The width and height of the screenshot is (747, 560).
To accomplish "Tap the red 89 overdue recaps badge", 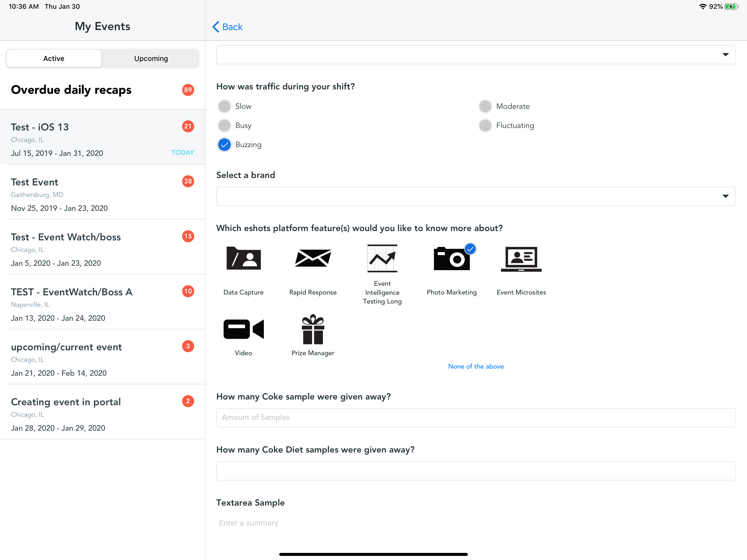I will (x=188, y=90).
